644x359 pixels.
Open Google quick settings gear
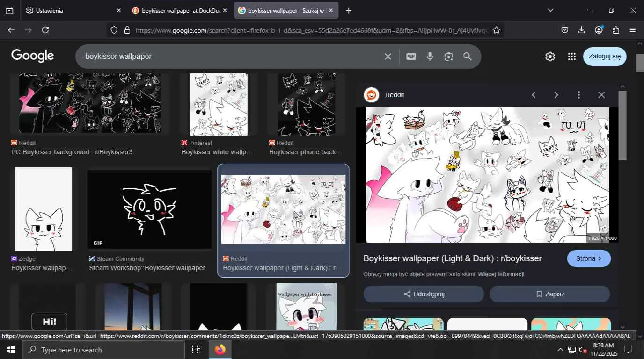(550, 57)
